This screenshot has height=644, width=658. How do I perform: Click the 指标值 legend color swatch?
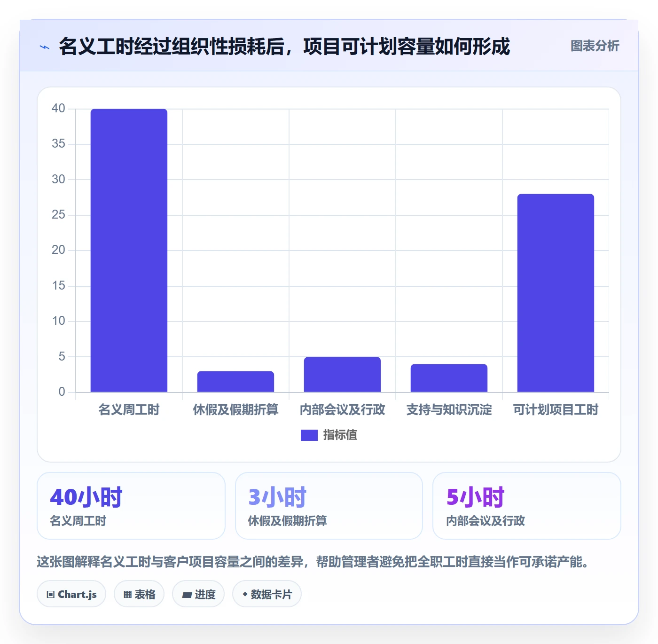coord(309,435)
